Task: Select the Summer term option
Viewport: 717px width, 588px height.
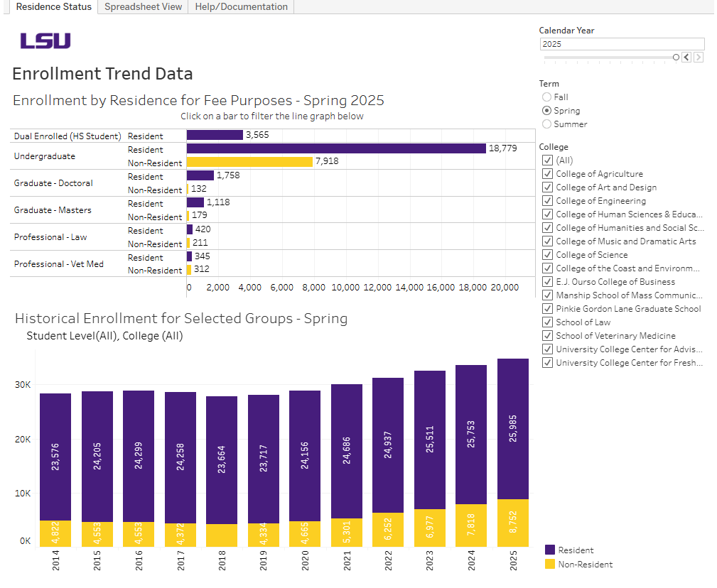Action: 547,124
